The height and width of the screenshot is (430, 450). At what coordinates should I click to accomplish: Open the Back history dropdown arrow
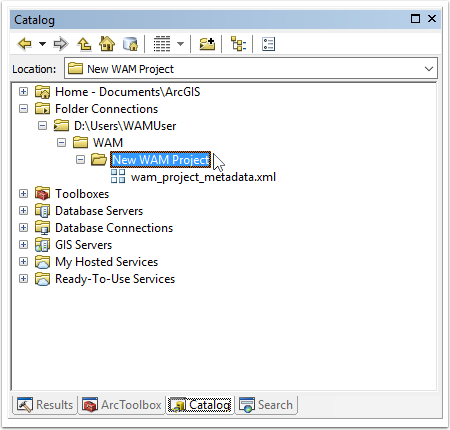pos(42,44)
